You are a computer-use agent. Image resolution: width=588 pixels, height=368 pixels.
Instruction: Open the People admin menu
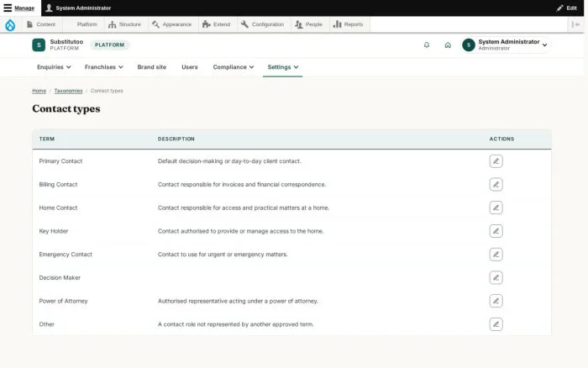(308, 24)
